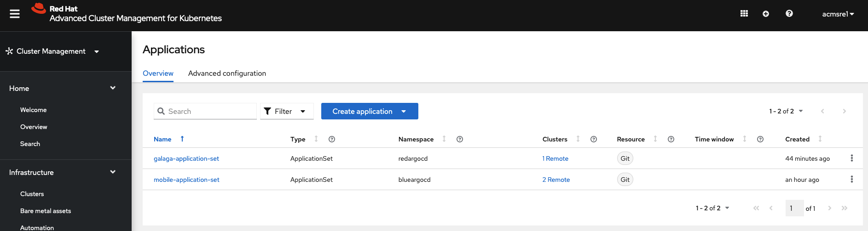
Task: Open Automation in sidebar navigation
Action: tap(37, 227)
